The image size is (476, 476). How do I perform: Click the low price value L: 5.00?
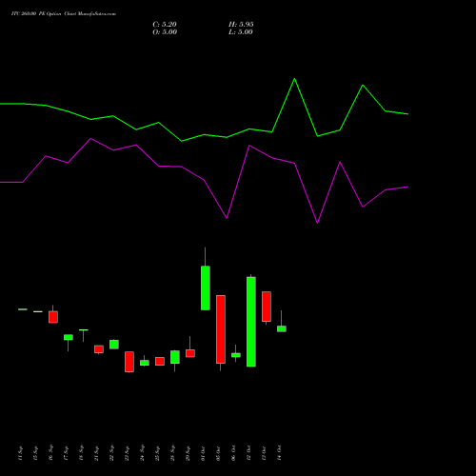pyautogui.click(x=241, y=32)
